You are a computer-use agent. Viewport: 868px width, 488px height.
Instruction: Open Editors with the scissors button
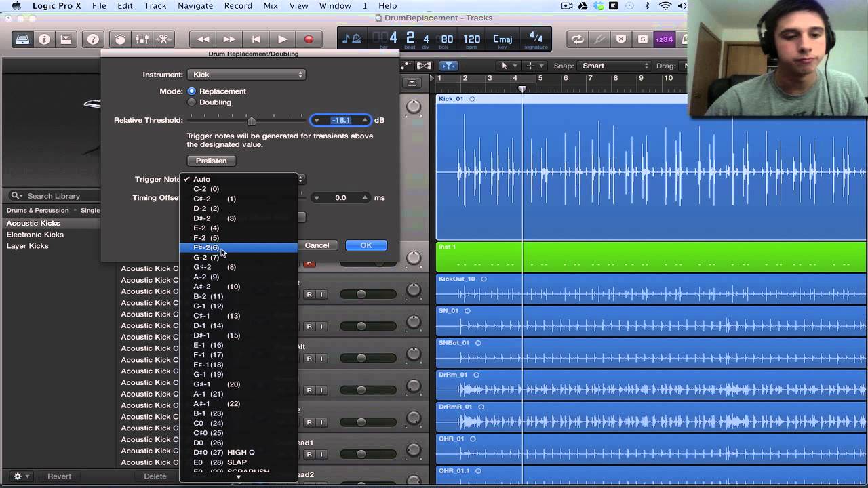click(x=163, y=39)
